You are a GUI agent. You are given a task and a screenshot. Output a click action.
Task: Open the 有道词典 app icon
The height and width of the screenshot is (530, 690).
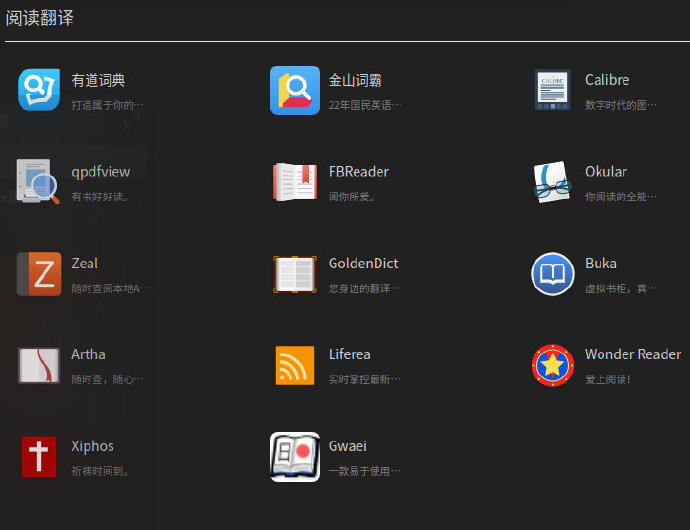(x=39, y=90)
